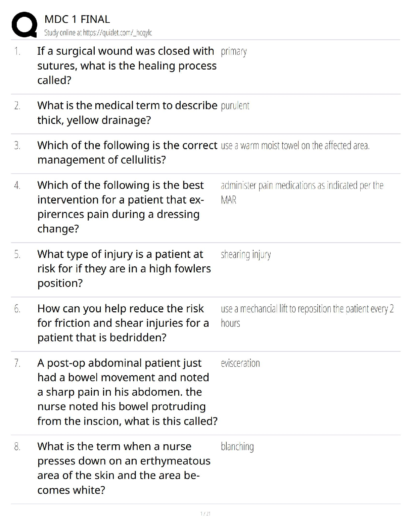Image resolution: width=411 pixels, height=532 pixels.
Task: Select the answer "primary"
Action: [234, 51]
